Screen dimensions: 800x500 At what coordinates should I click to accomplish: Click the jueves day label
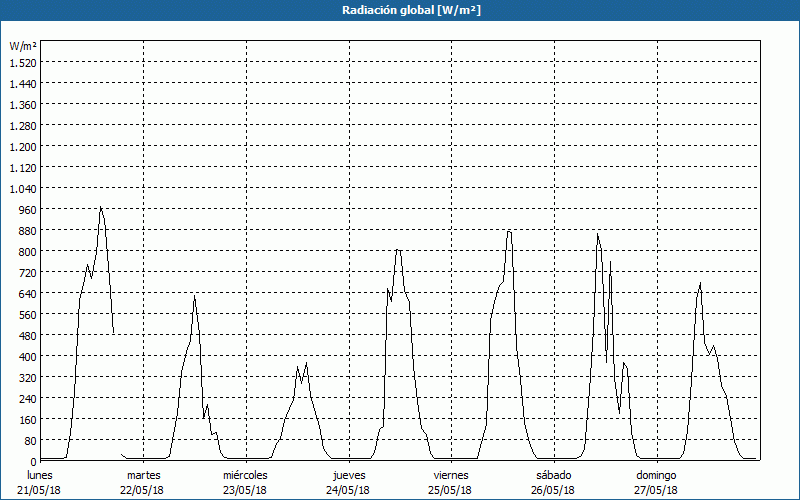(x=349, y=474)
